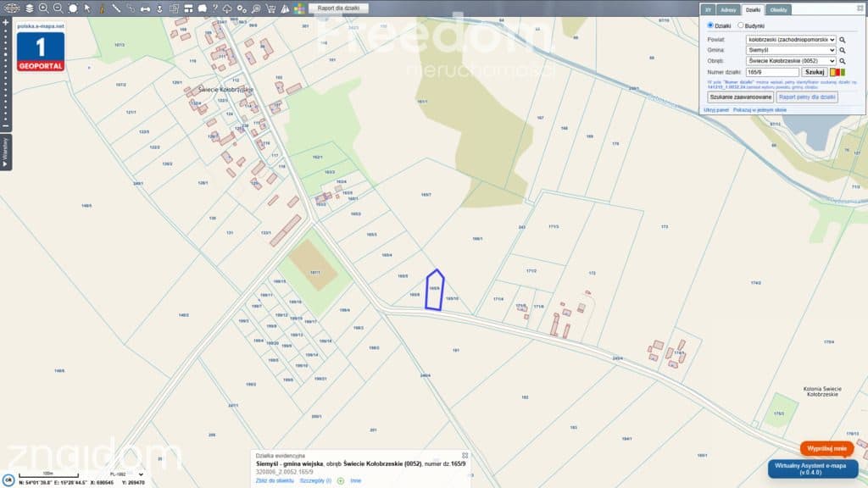Select the zoom out magnifier tool

(58, 8)
